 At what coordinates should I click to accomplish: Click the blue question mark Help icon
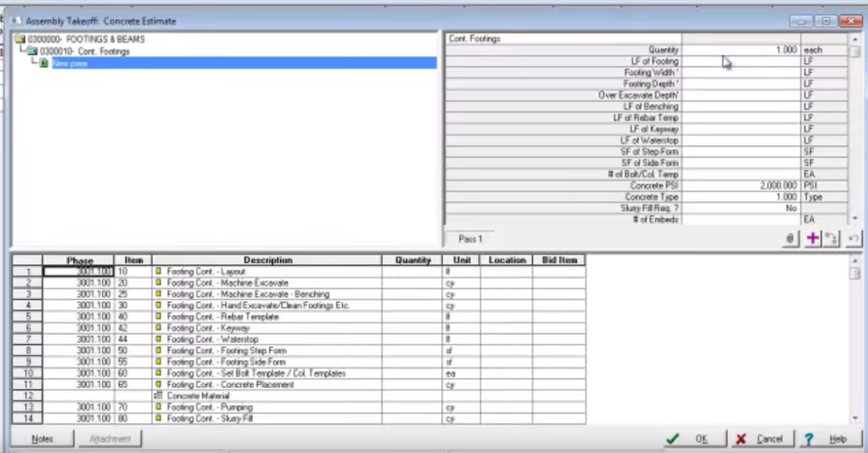[x=809, y=438]
